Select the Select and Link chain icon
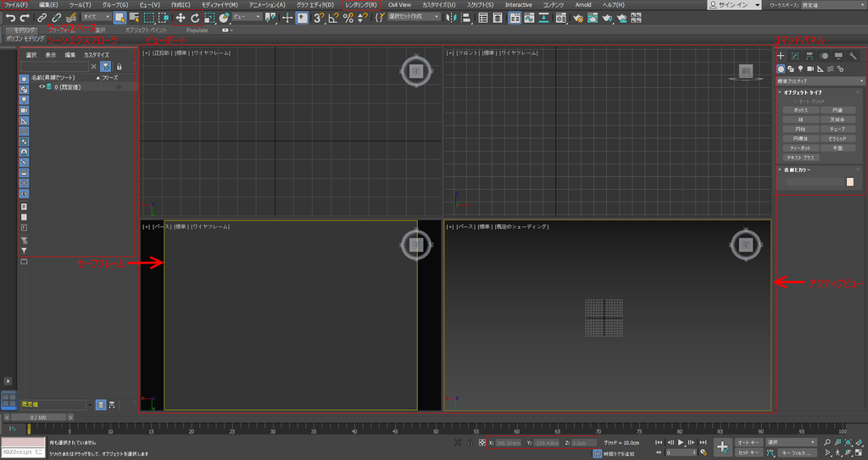The width and height of the screenshot is (868, 460). pos(42,19)
